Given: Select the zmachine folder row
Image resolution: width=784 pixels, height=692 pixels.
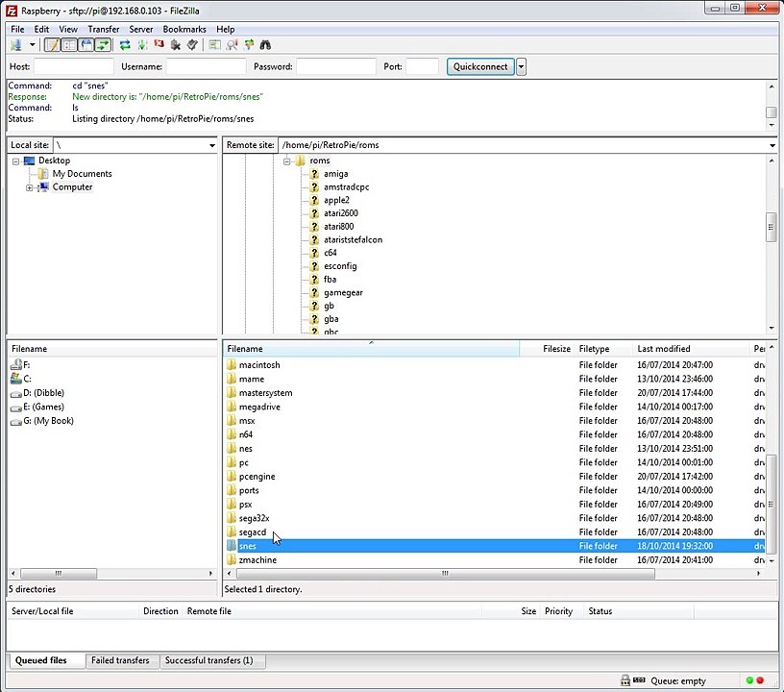Looking at the screenshot, I should 494,560.
